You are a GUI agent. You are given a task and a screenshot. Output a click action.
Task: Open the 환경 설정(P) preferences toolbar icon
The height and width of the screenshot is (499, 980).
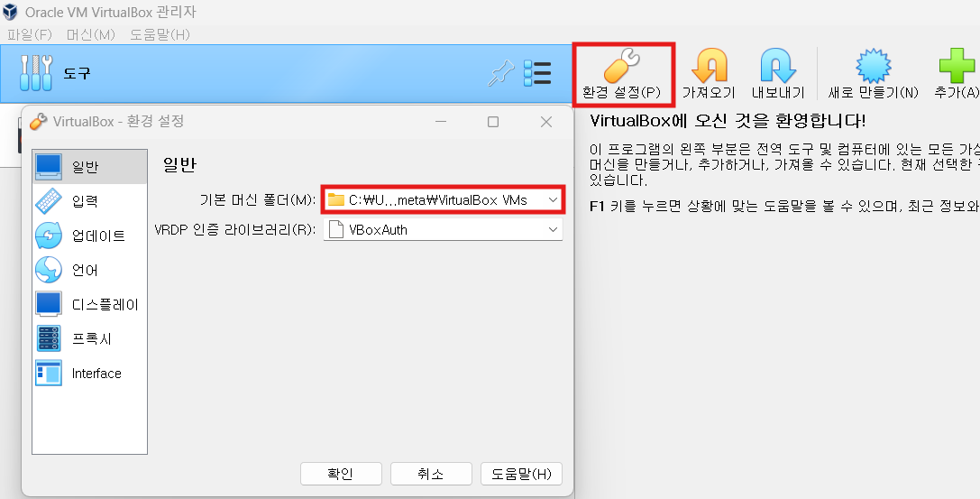pyautogui.click(x=622, y=74)
